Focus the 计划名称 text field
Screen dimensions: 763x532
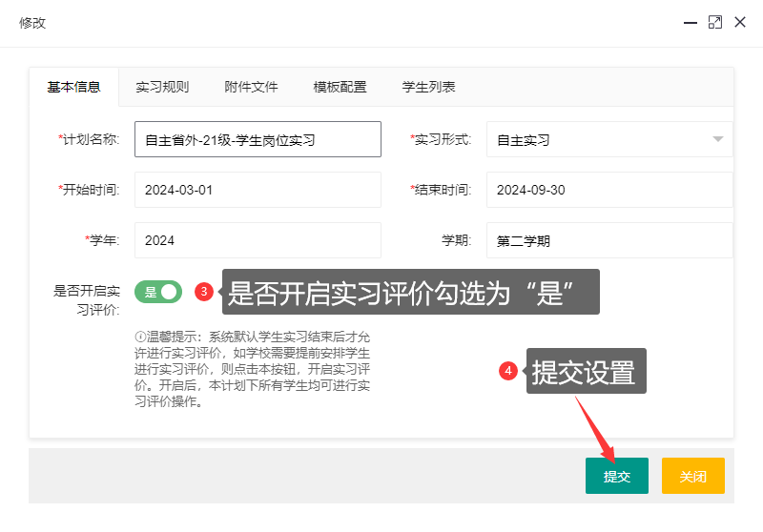coord(258,139)
